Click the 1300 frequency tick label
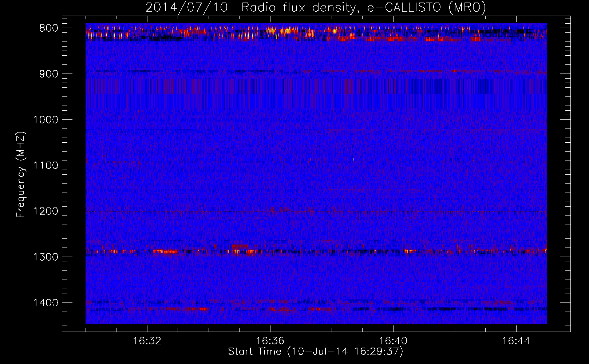Image resolution: width=589 pixels, height=364 pixels. pos(46,257)
